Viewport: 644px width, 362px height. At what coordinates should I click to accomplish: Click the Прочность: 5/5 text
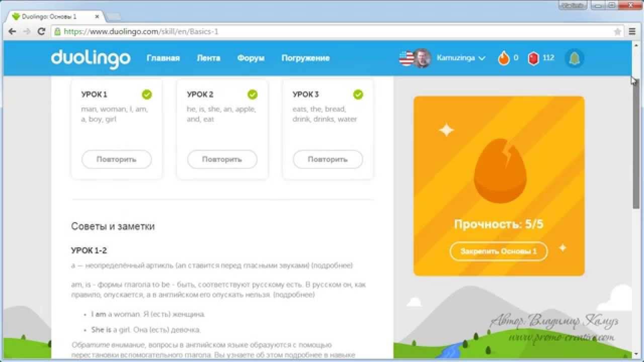pos(499,224)
